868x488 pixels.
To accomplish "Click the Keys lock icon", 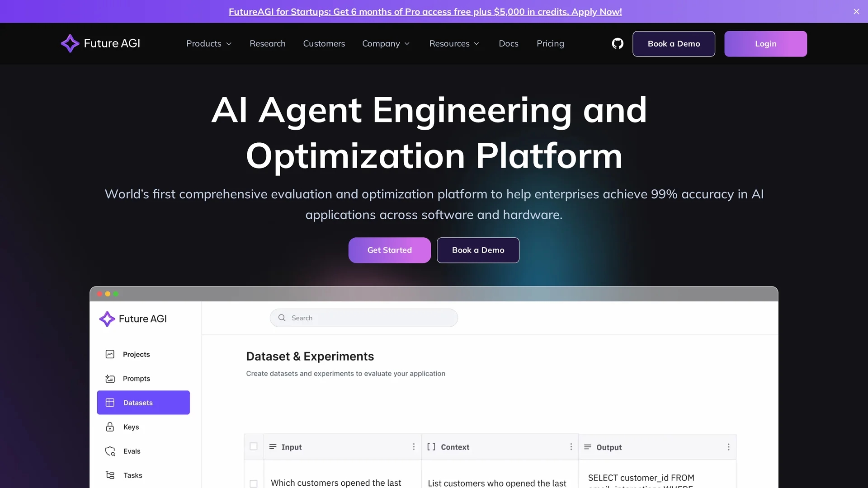I will (x=110, y=427).
